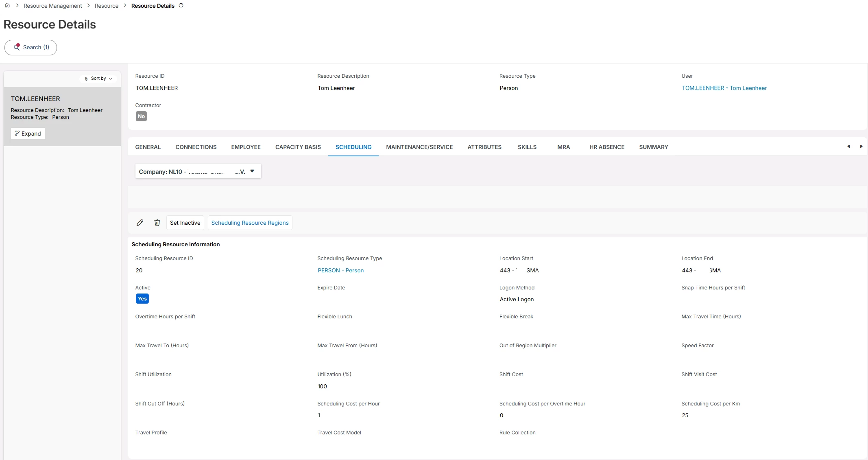The width and height of the screenshot is (868, 460).
Task: Toggle the Active Yes badge
Action: [142, 299]
